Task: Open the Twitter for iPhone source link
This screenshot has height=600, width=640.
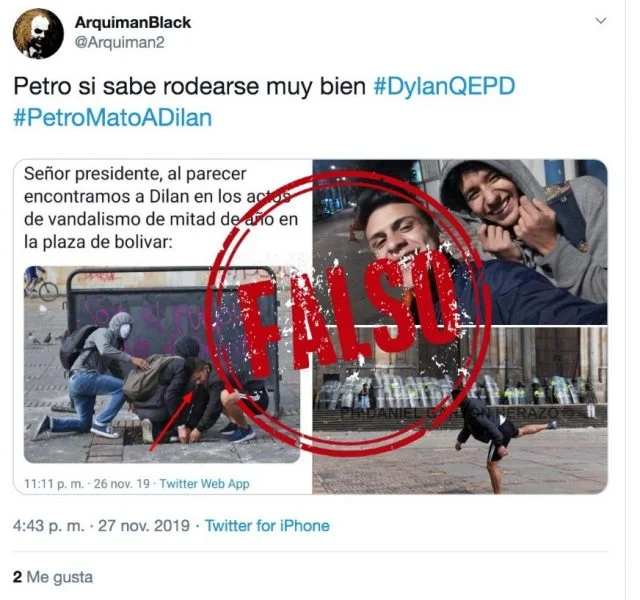Action: click(x=267, y=526)
